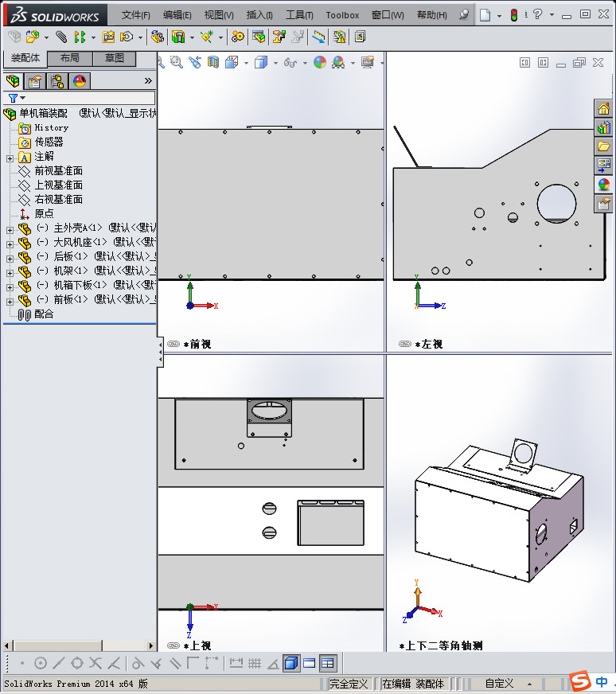Click the Apply Scene icon
Screen dimensions: 616x694
(x=338, y=62)
